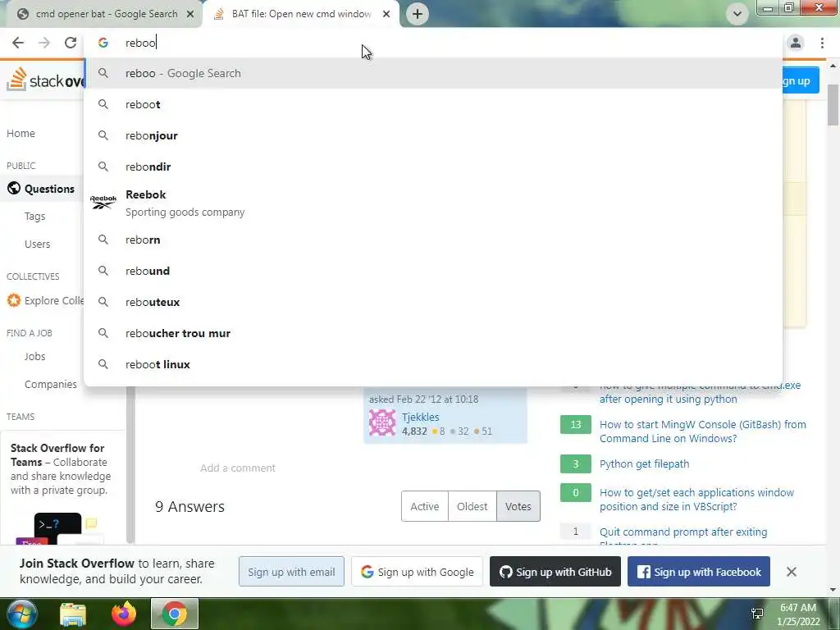Image resolution: width=840 pixels, height=630 pixels.
Task: Click the Sign up button in header
Action: tap(801, 80)
